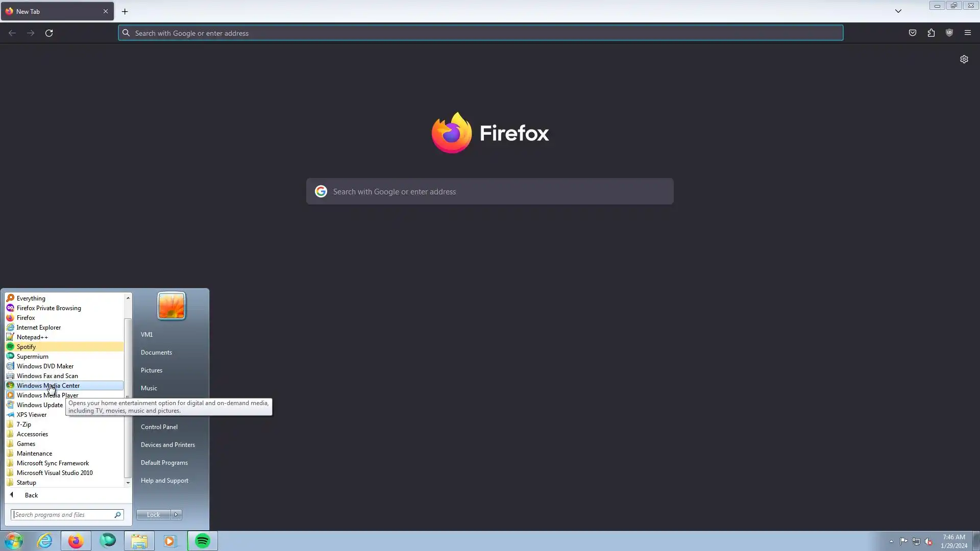Image resolution: width=980 pixels, height=551 pixels.
Task: Expand the shutdown options arrow next to Lock
Action: tap(176, 515)
